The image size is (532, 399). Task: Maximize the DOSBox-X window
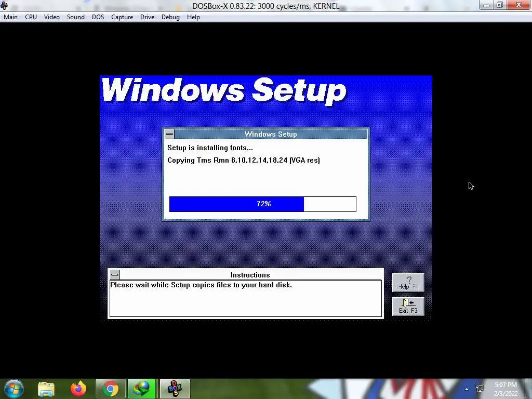[x=500, y=5]
